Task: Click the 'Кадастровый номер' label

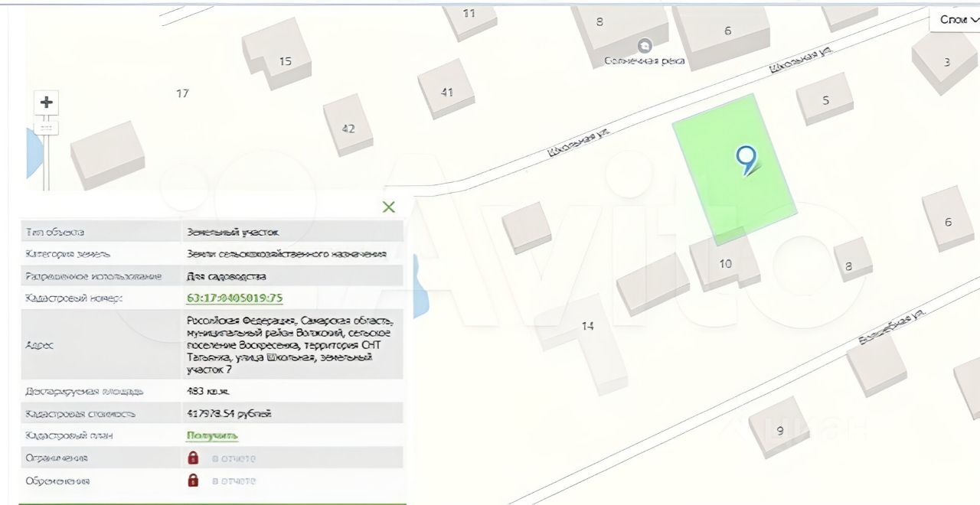Action: [74, 298]
